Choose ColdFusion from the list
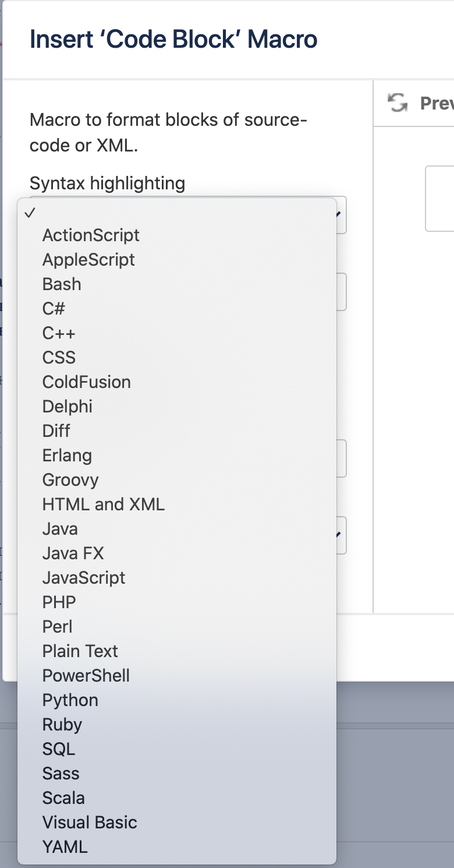 point(85,382)
